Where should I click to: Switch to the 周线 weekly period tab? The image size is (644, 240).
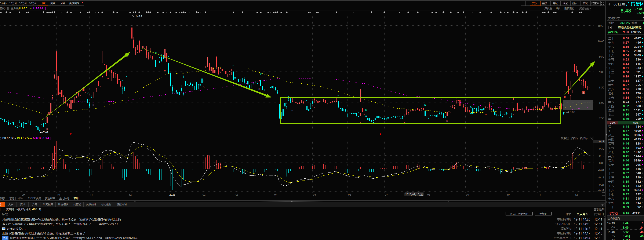[53, 3]
